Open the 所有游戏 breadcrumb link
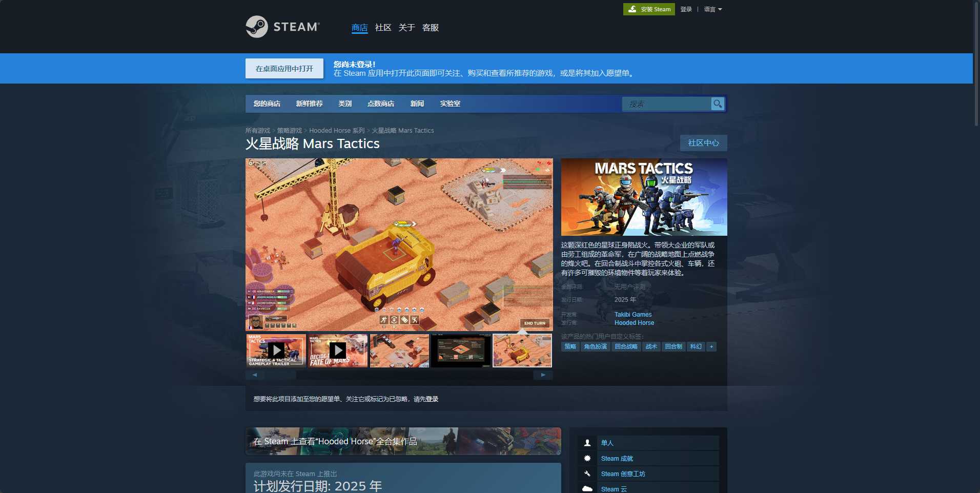The image size is (980, 493). point(258,131)
